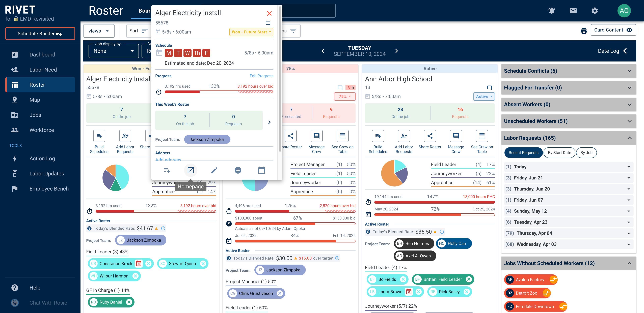
Task: Click the pencil edit icon in popup
Action: [214, 170]
